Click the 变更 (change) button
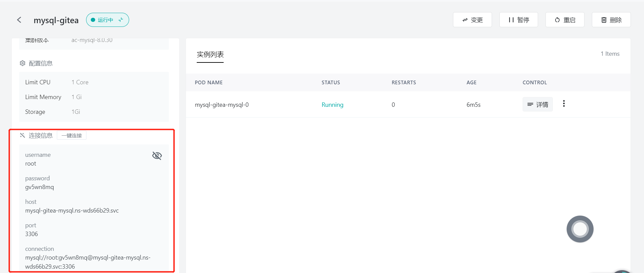This screenshot has width=644, height=273. point(472,20)
